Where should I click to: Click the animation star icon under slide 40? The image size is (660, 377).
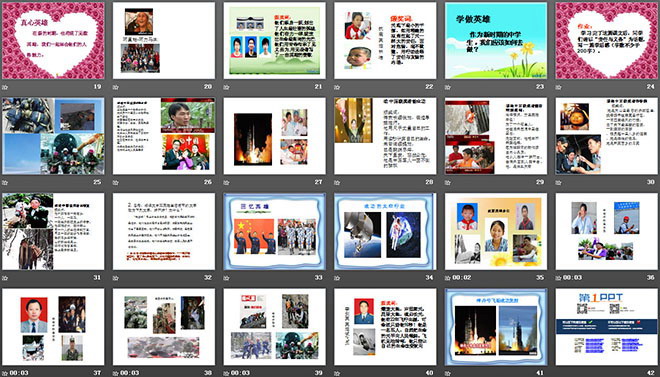337,373
